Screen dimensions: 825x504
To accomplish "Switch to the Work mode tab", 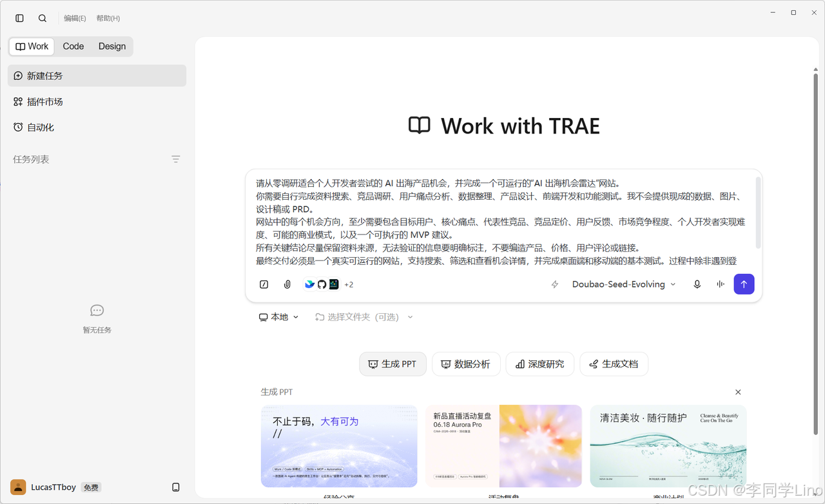I will pyautogui.click(x=32, y=46).
